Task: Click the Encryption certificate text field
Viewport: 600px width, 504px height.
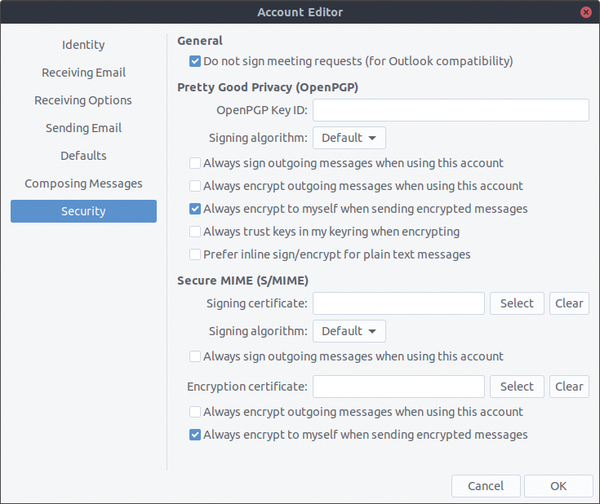Action: (398, 387)
